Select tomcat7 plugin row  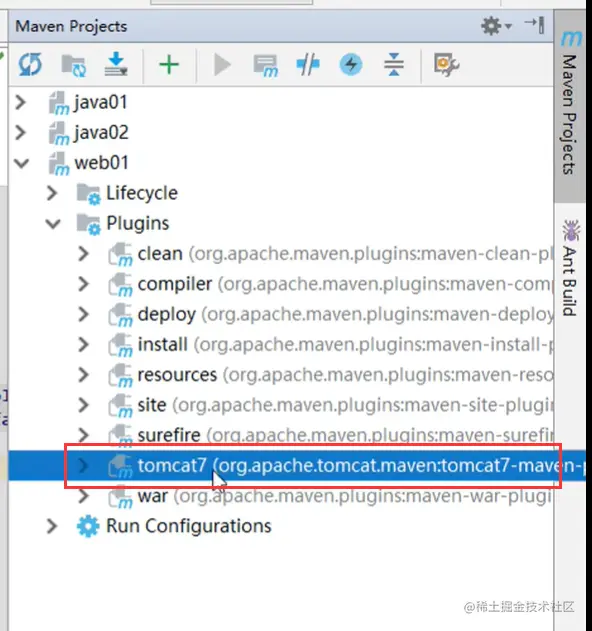tap(297, 466)
